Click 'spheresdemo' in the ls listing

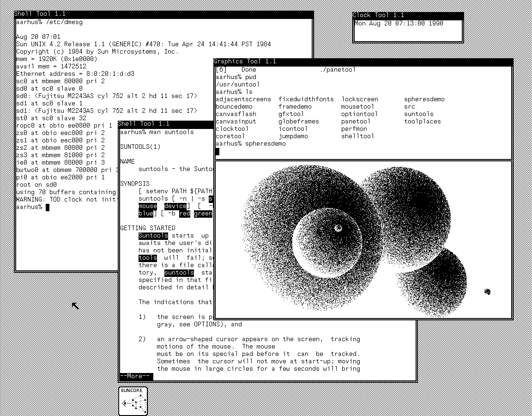click(x=424, y=99)
